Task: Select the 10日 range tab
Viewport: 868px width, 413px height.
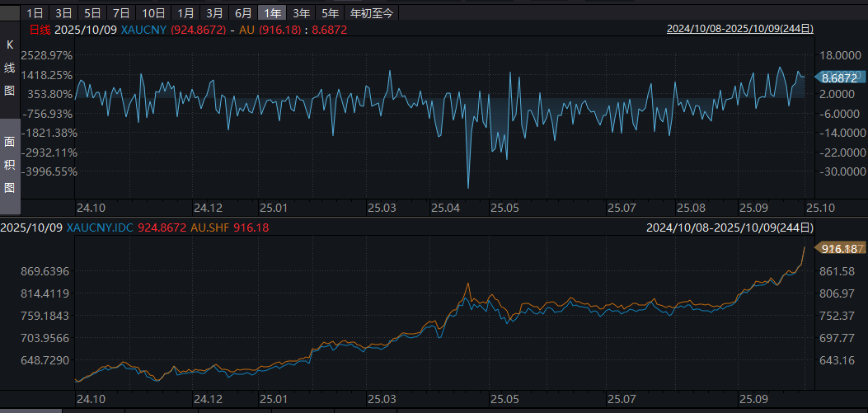Action: tap(152, 13)
